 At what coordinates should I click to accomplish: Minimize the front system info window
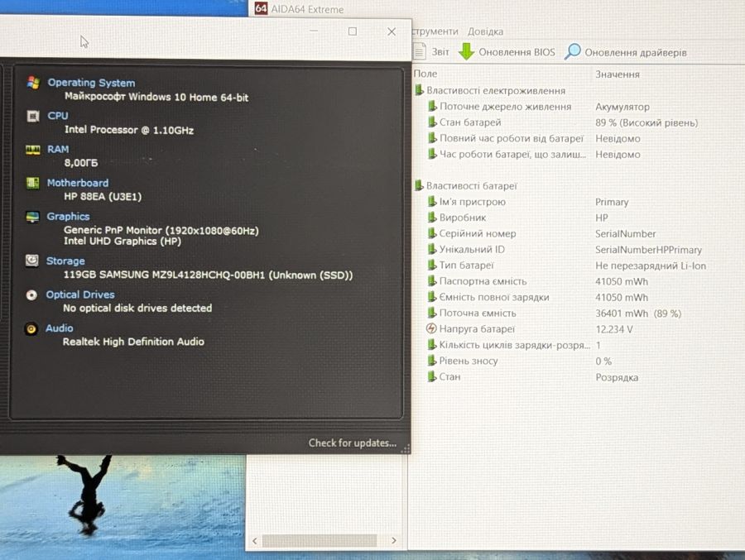click(x=314, y=31)
